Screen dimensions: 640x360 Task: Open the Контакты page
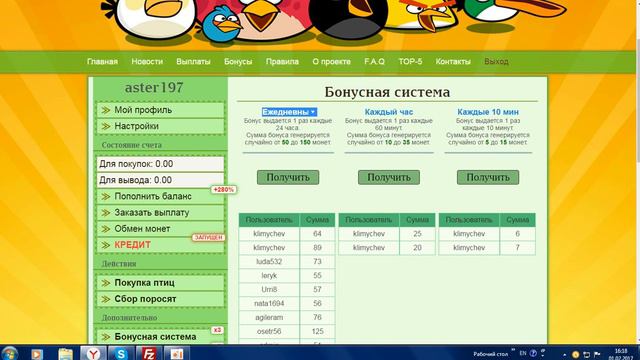(453, 62)
